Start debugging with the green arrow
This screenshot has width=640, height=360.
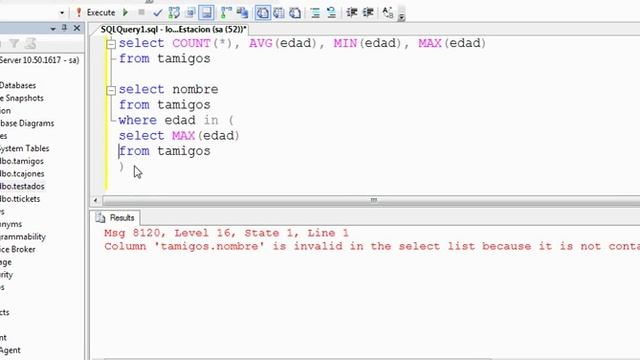(x=126, y=13)
